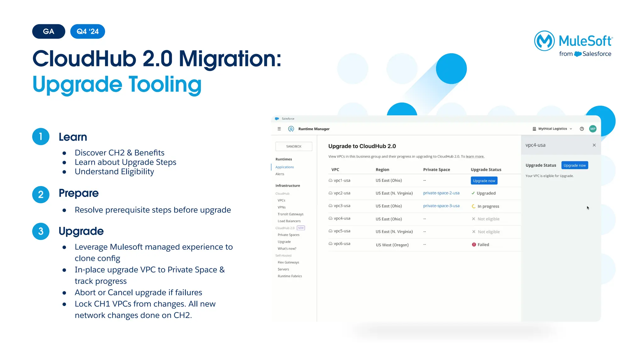Image resolution: width=644 pixels, height=362 pixels.
Task: Open the private-space-2-usa link
Action: 441,193
